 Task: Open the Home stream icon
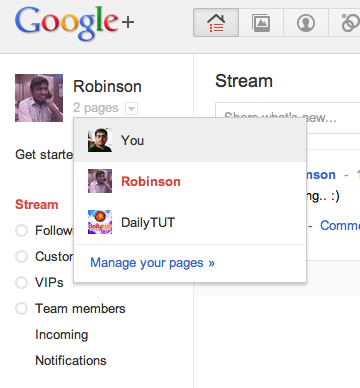tap(216, 23)
